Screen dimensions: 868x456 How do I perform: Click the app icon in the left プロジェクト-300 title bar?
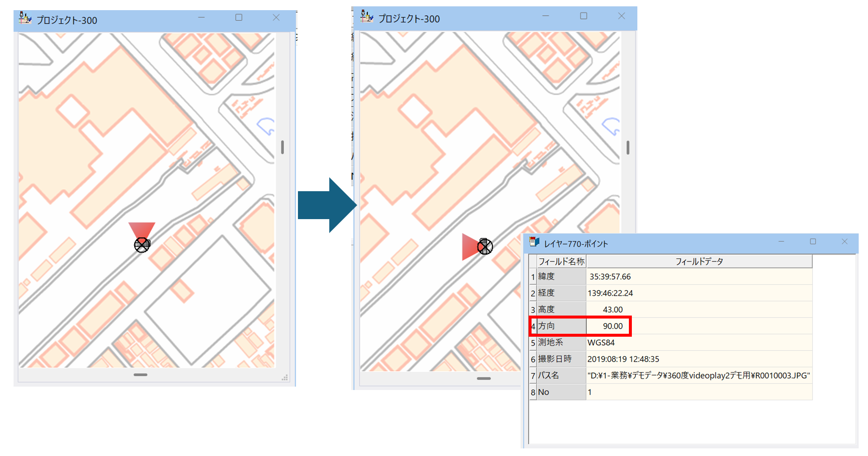pos(25,19)
